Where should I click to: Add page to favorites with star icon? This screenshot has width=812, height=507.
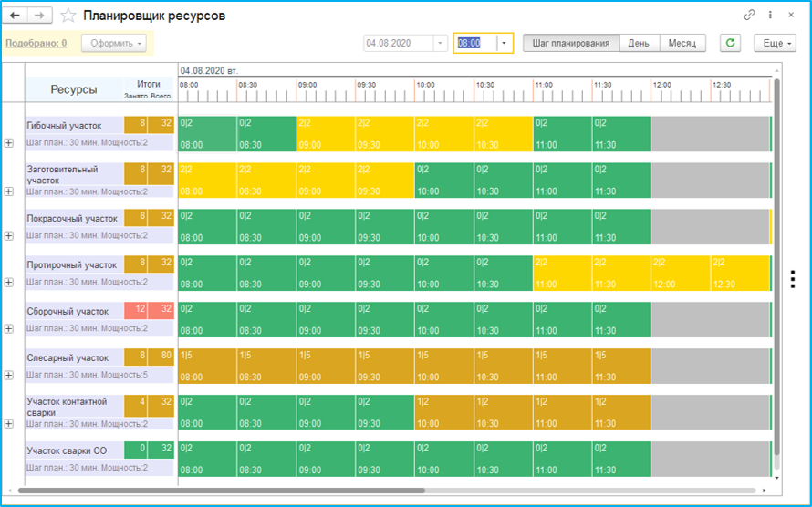tap(68, 16)
